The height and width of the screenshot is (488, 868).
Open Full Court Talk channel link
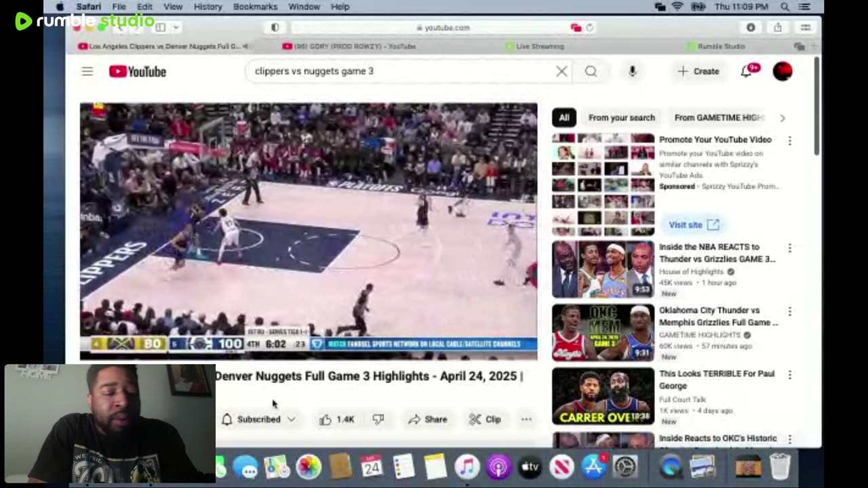pos(682,399)
